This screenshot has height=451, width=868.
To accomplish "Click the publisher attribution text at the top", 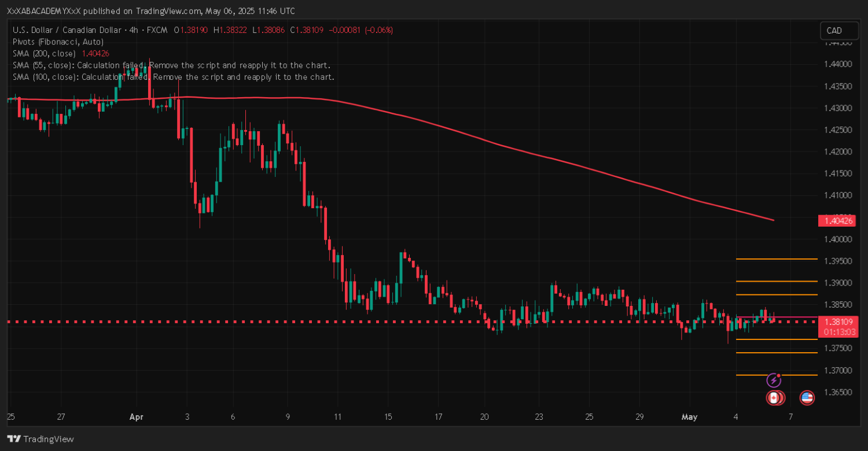I will [x=150, y=11].
